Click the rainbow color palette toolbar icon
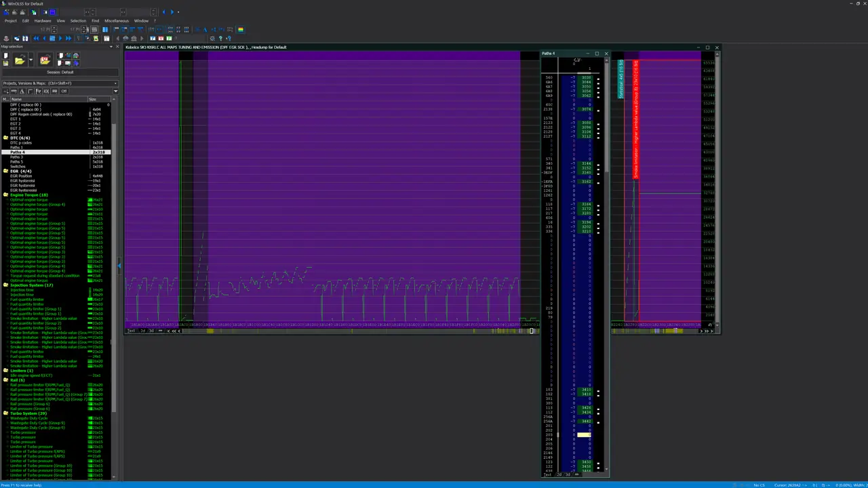Image resolution: width=868 pixels, height=488 pixels. (240, 29)
